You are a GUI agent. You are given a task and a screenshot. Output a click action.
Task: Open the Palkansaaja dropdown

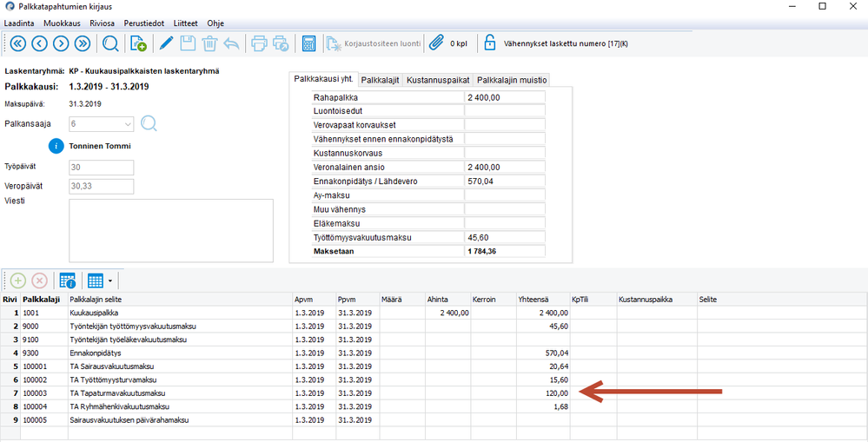coord(127,124)
